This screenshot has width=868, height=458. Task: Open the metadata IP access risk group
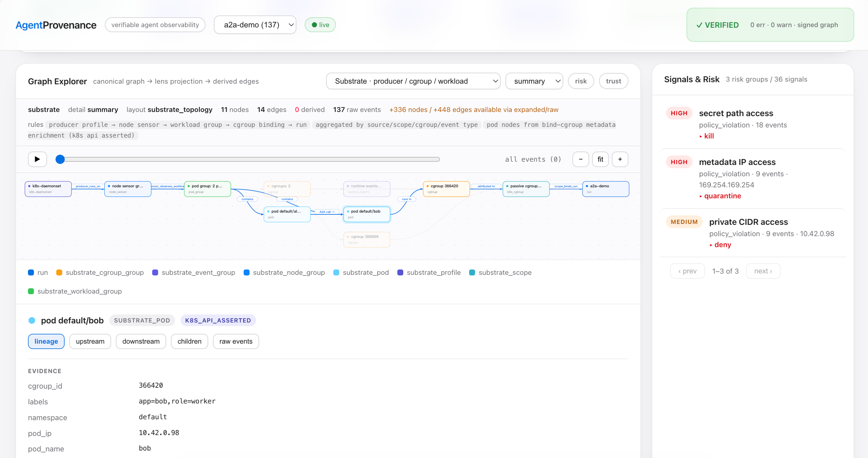pyautogui.click(x=753, y=179)
